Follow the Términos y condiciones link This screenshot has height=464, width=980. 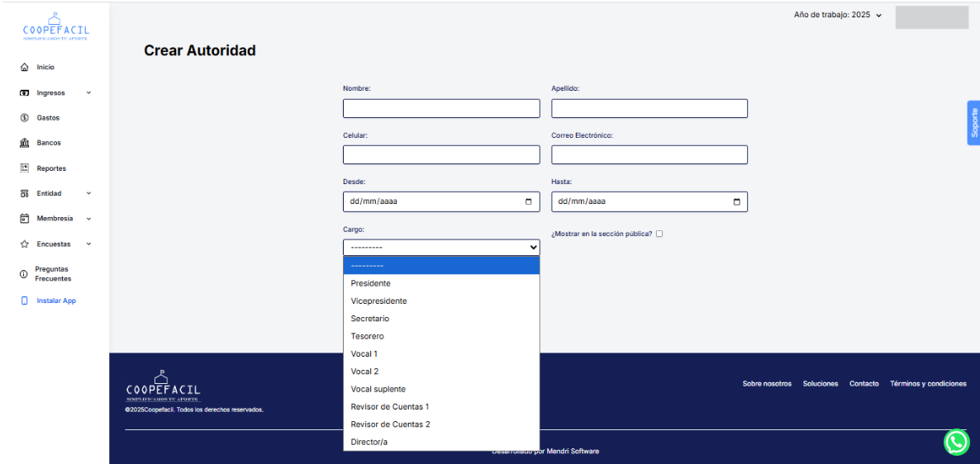[x=928, y=384]
